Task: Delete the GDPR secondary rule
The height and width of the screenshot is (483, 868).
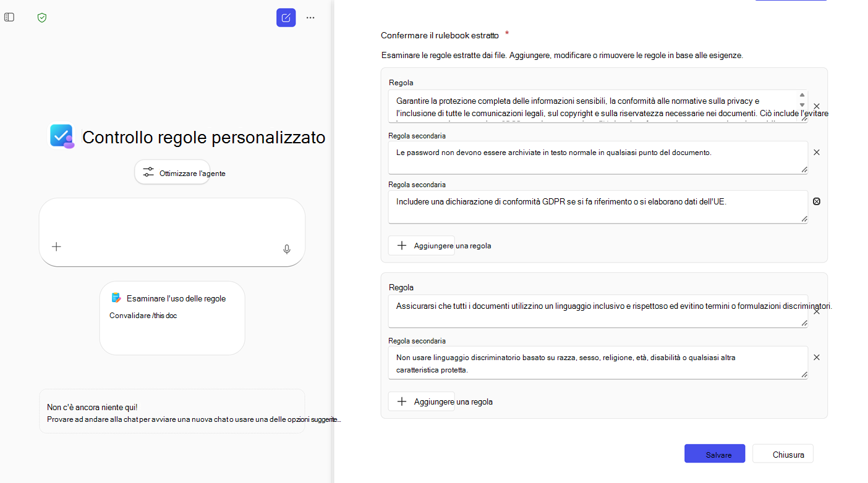Action: click(x=816, y=201)
